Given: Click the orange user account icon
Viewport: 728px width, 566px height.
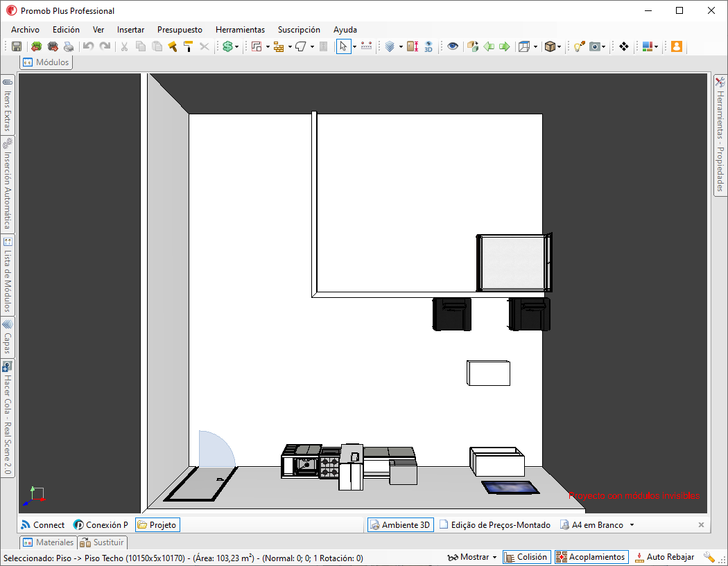Looking at the screenshot, I should tap(677, 46).
